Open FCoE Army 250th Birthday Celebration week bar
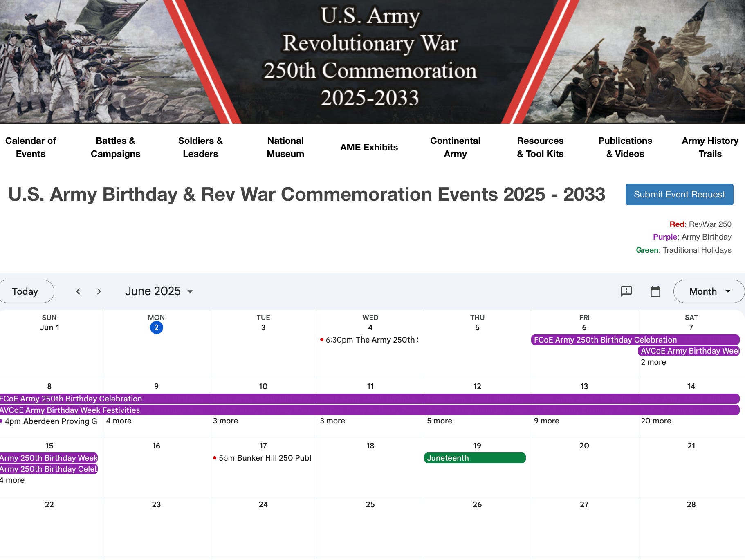Image resolution: width=745 pixels, height=560 pixels. click(x=370, y=399)
